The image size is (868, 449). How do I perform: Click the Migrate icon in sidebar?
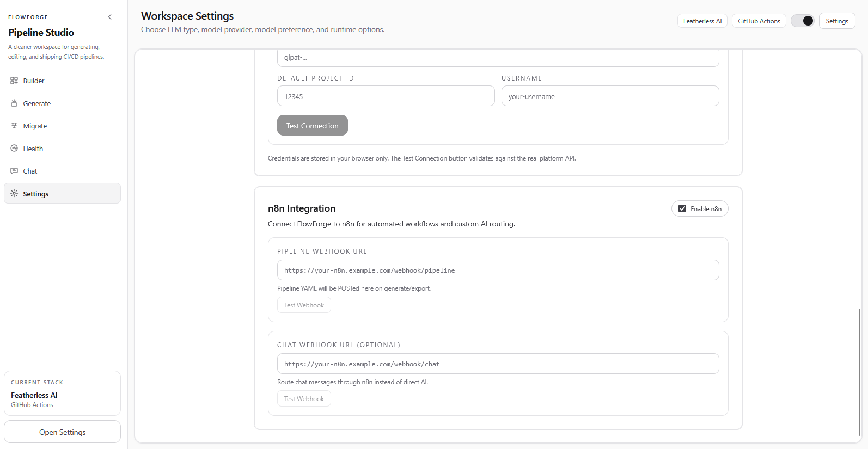[x=14, y=126]
